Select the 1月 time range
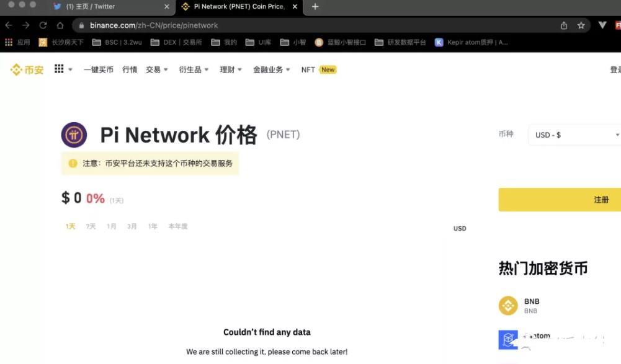The width and height of the screenshot is (621, 364). tap(111, 226)
